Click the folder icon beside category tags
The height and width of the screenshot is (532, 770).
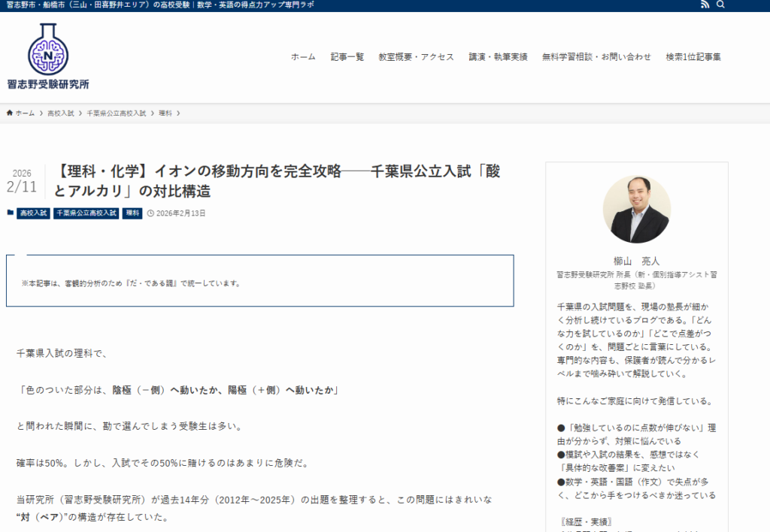point(10,213)
